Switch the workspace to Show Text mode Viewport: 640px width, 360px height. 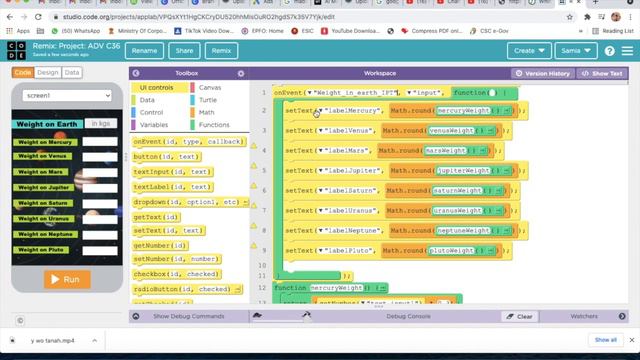[602, 73]
